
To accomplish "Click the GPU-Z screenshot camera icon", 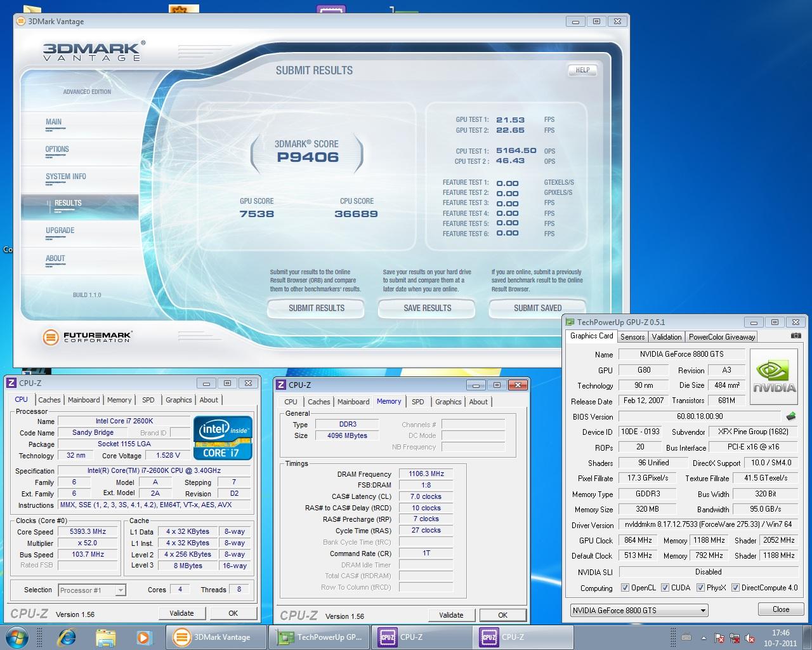I will tap(796, 336).
